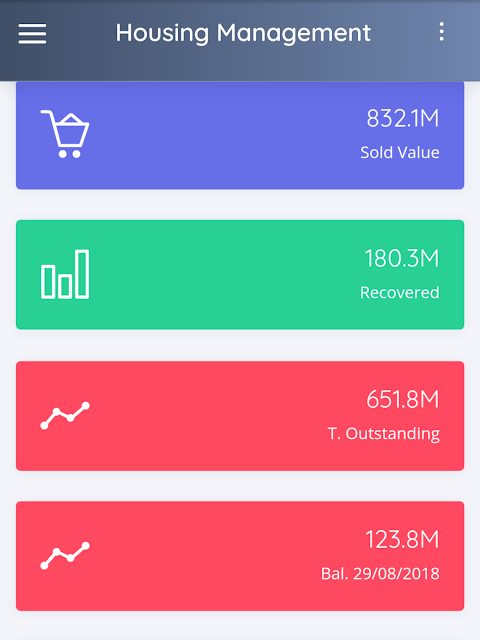Image resolution: width=480 pixels, height=640 pixels.
Task: Open the Sold Value card
Action: click(x=240, y=135)
